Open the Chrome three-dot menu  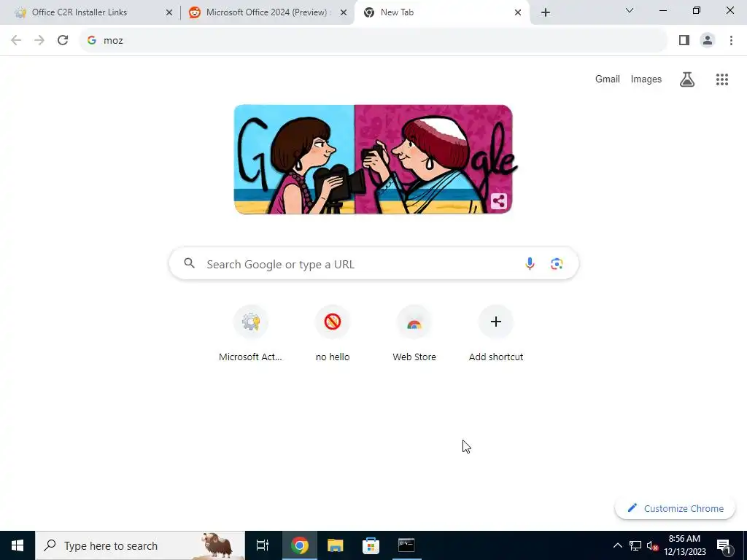[731, 40]
